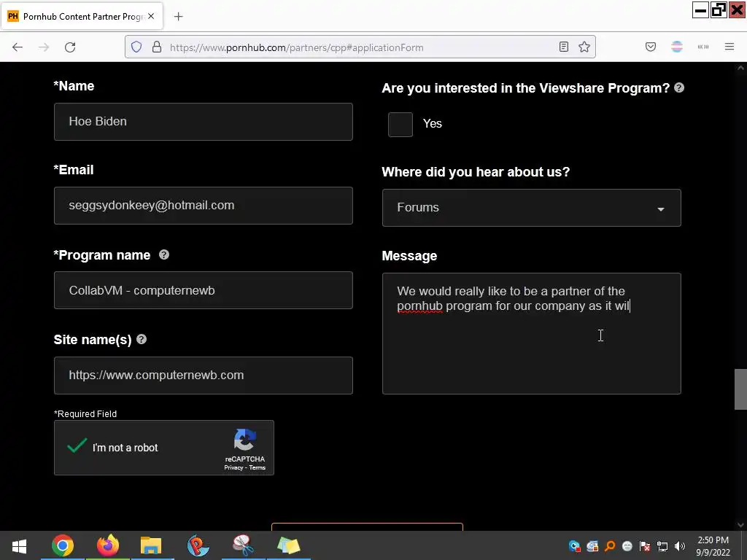Show site security padlock info

tap(157, 47)
